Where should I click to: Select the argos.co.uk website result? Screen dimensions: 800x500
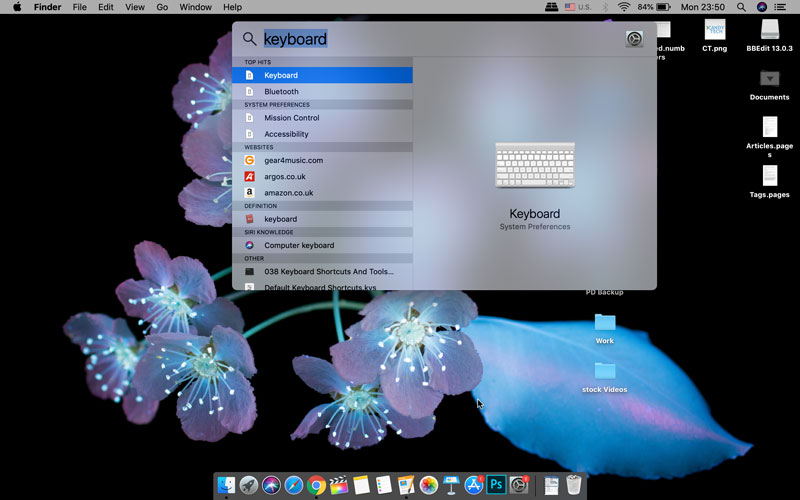coord(322,177)
